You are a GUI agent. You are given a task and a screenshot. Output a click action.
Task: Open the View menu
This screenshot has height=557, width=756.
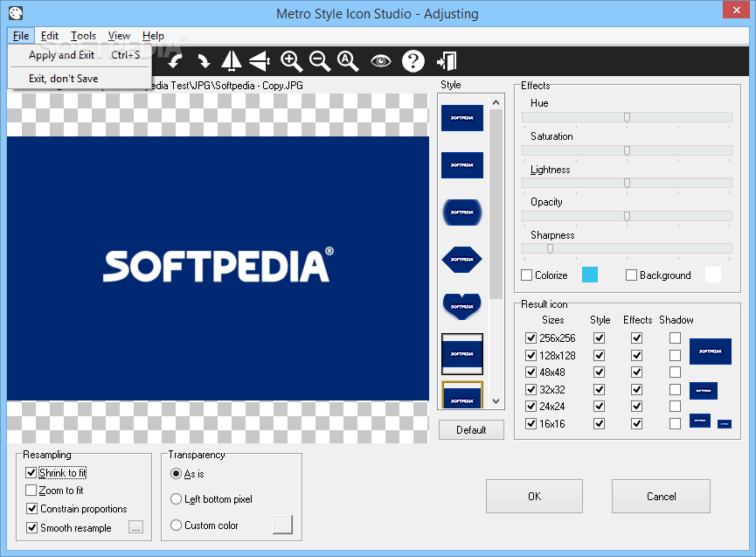119,36
